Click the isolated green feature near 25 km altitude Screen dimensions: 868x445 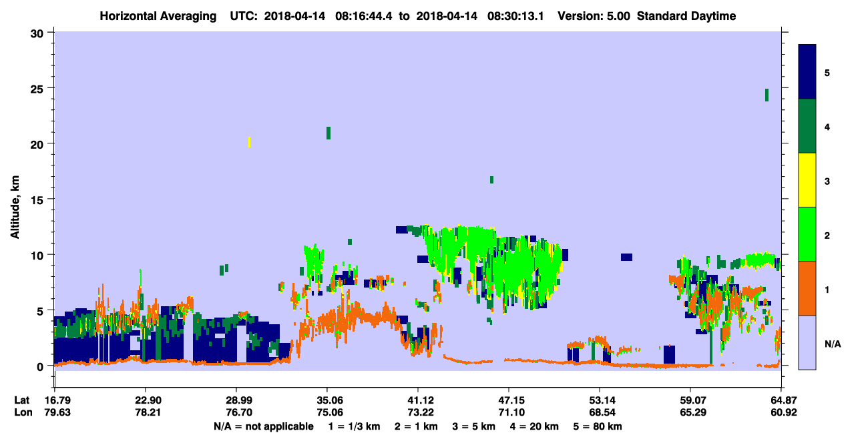pyautogui.click(x=767, y=95)
